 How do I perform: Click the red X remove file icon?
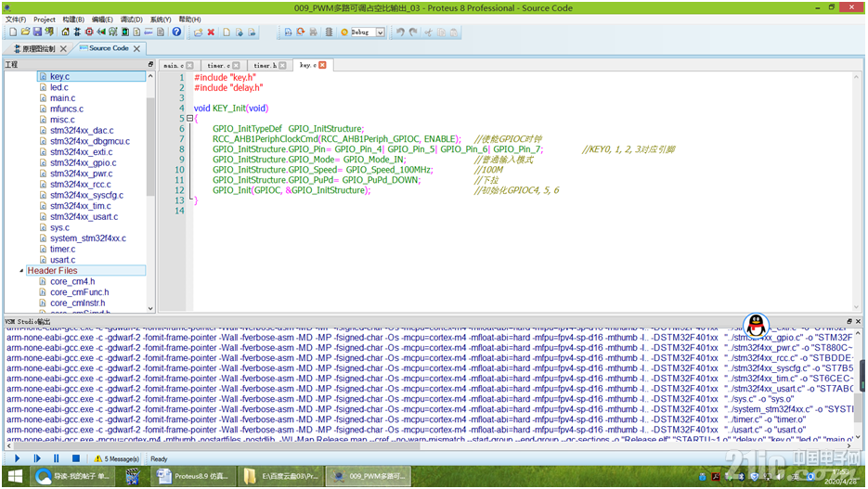(x=211, y=32)
